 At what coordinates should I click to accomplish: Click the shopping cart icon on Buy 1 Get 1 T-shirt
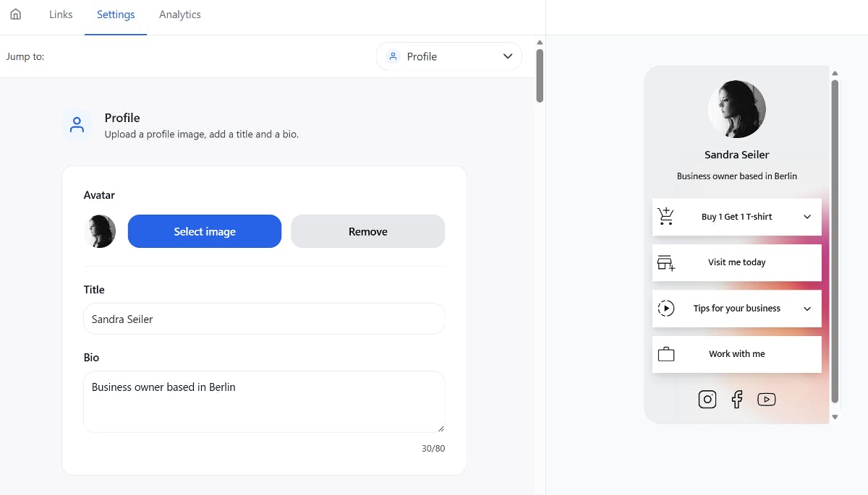click(665, 216)
